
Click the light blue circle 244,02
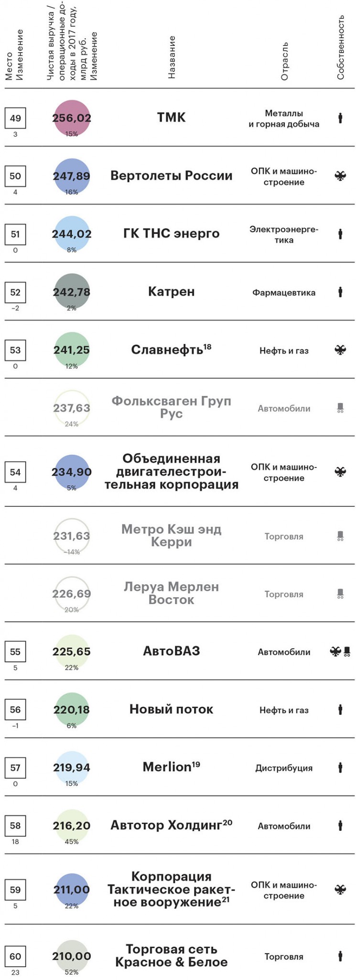coord(72,234)
